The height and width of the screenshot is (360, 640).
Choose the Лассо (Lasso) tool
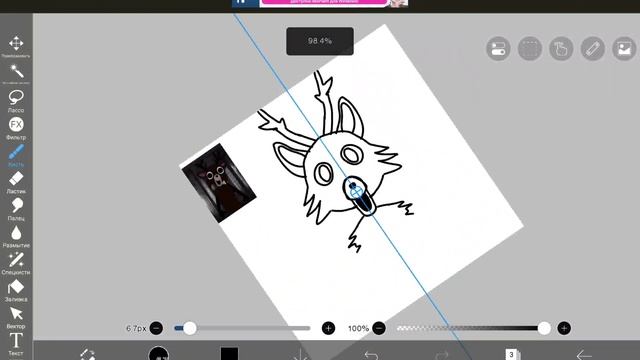pos(16,101)
